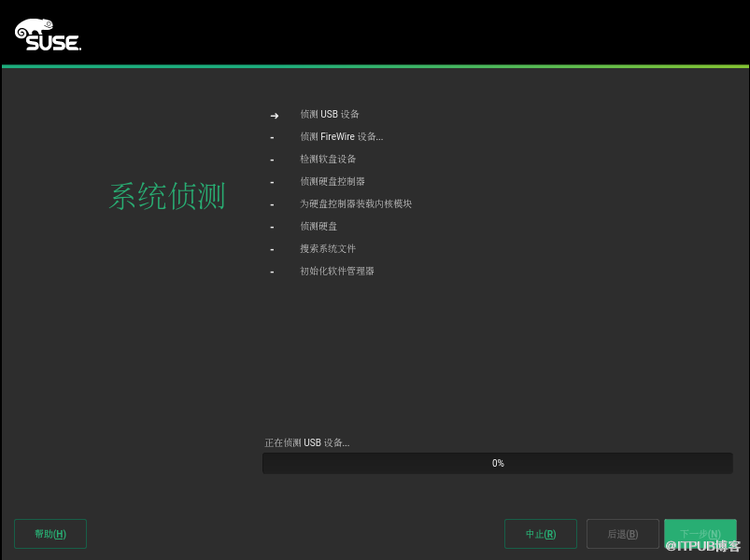Image resolution: width=750 pixels, height=560 pixels.
Task: Select the 搜索系统文件 step
Action: pos(328,249)
